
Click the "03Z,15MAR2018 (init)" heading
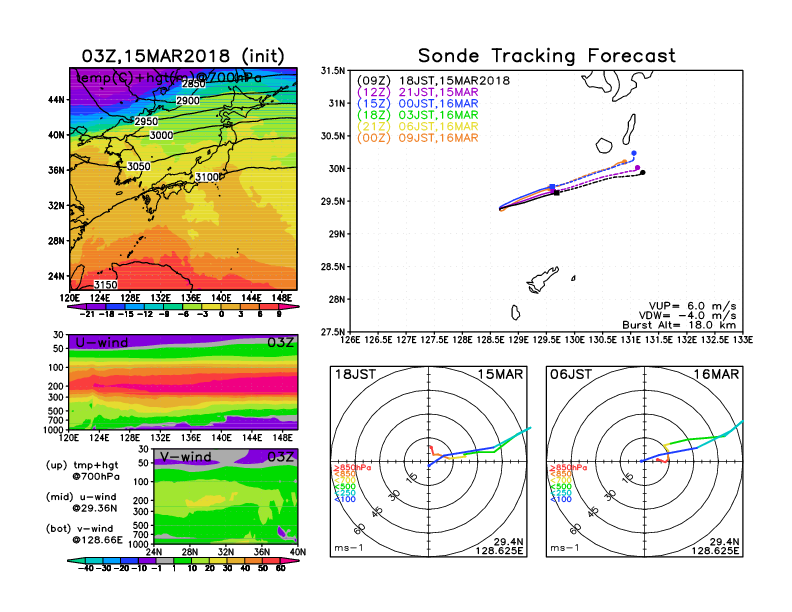tap(183, 56)
